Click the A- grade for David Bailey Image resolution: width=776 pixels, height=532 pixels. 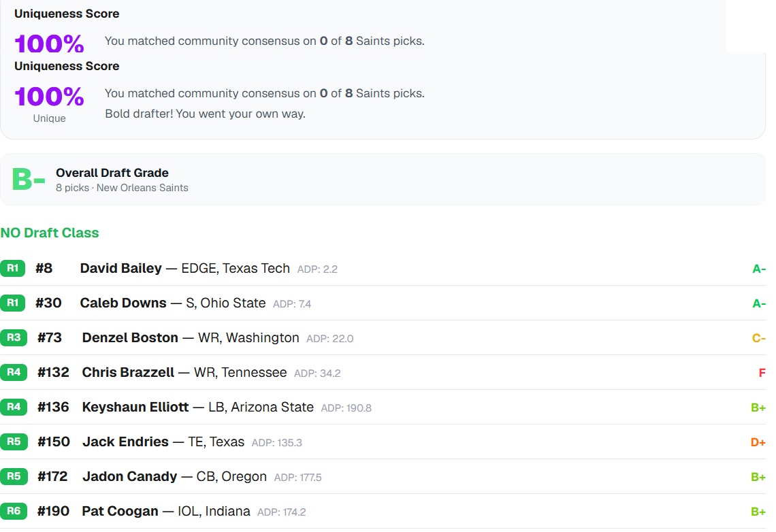(759, 269)
